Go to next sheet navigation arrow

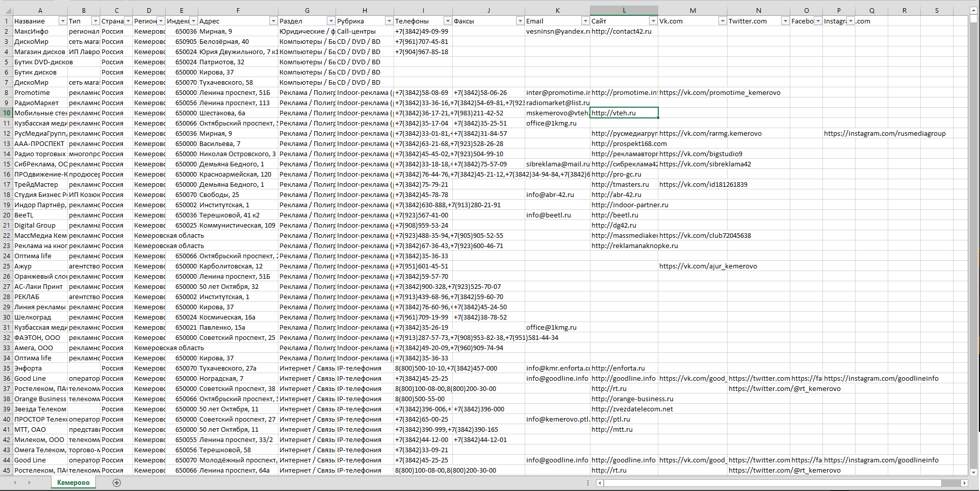click(x=29, y=483)
